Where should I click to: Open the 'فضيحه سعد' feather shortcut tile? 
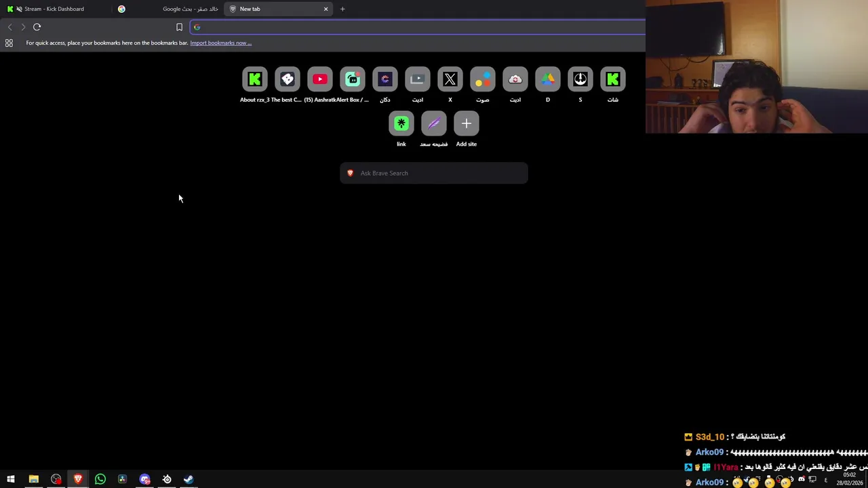point(434,123)
